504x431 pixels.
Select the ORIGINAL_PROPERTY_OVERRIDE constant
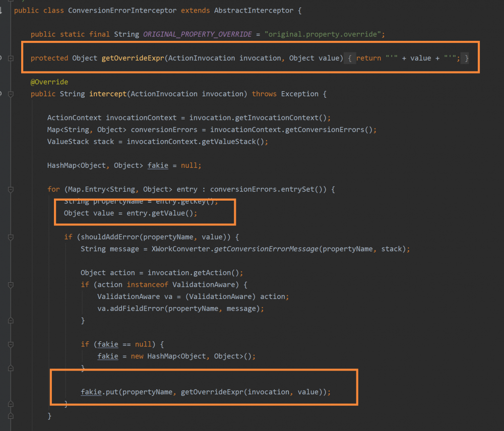pos(197,34)
